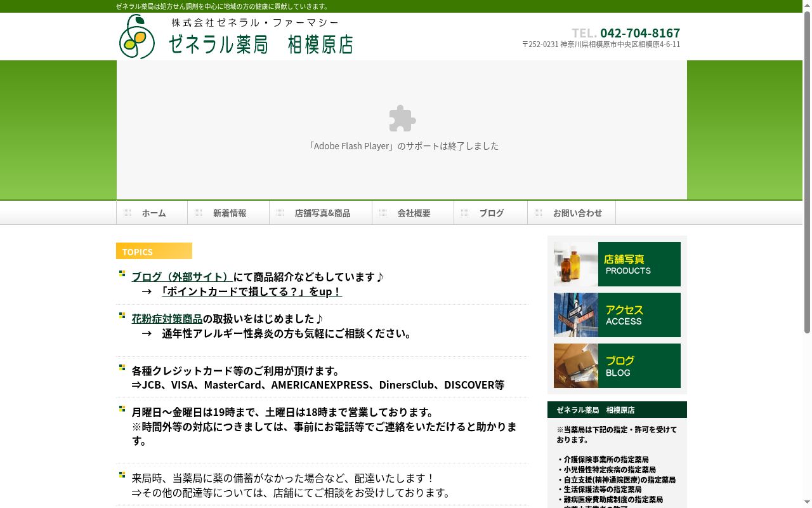Click the business hours text 月曜日〜金曜日は19時まで

(x=284, y=412)
